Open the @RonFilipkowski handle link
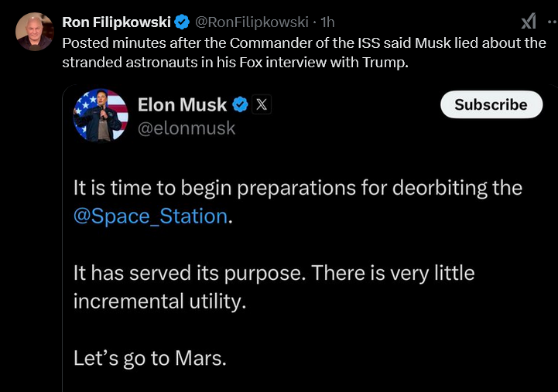558x392 pixels. 252,22
